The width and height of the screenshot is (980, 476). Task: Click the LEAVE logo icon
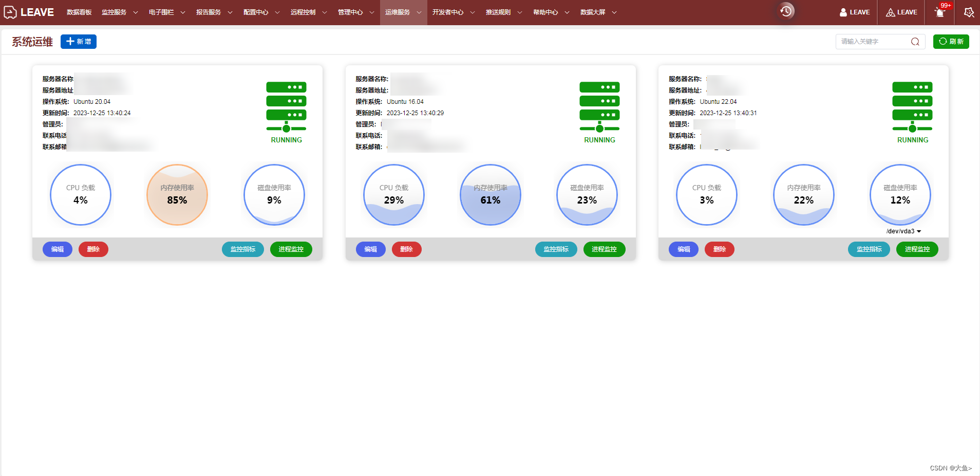pyautogui.click(x=10, y=12)
